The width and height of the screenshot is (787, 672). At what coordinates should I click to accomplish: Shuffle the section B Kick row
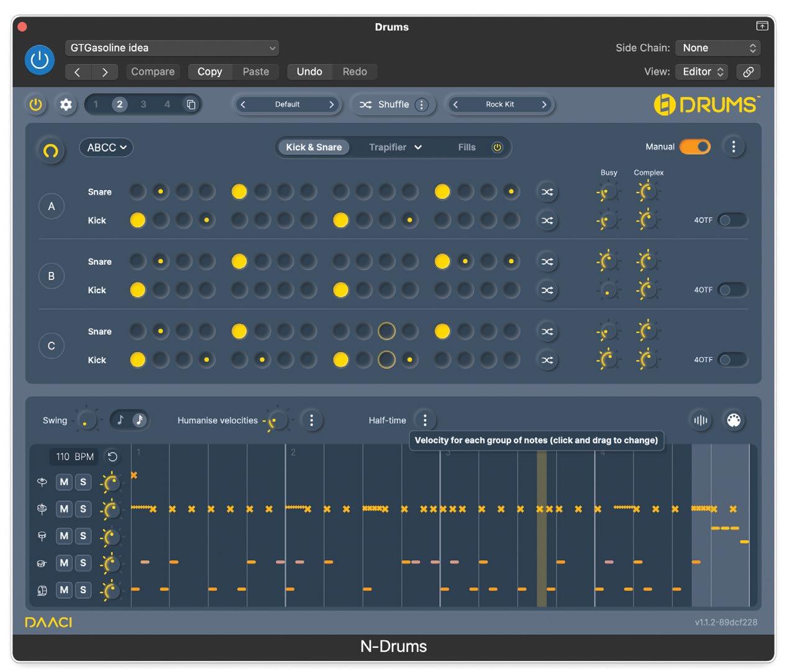547,290
